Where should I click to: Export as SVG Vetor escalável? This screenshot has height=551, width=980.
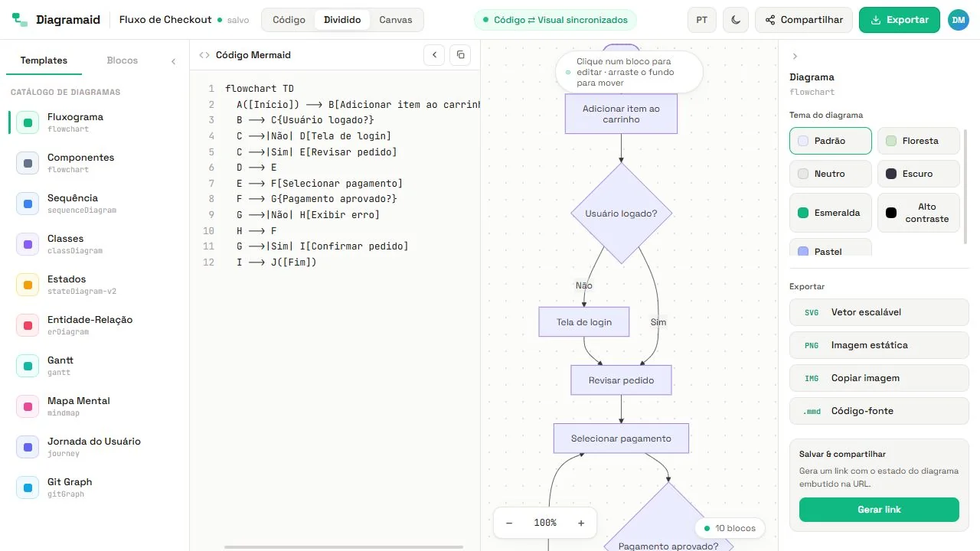click(879, 312)
